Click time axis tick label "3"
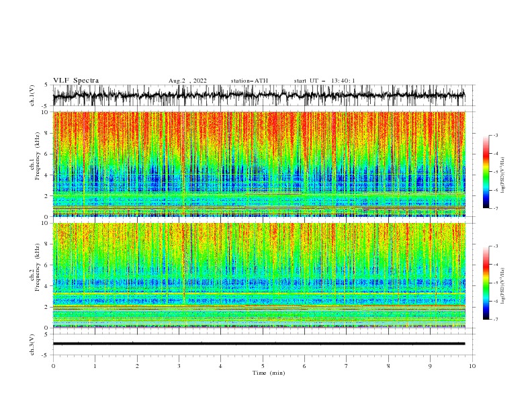 click(179, 366)
